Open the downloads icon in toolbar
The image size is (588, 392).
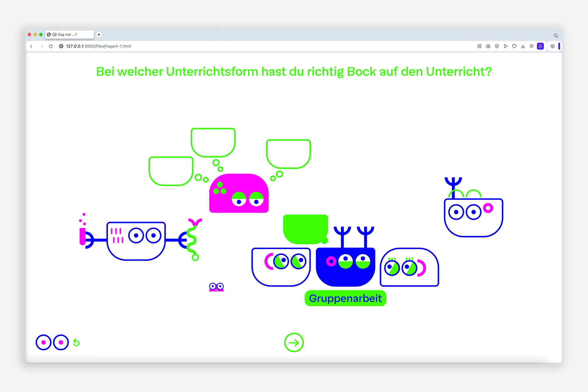[x=523, y=46]
